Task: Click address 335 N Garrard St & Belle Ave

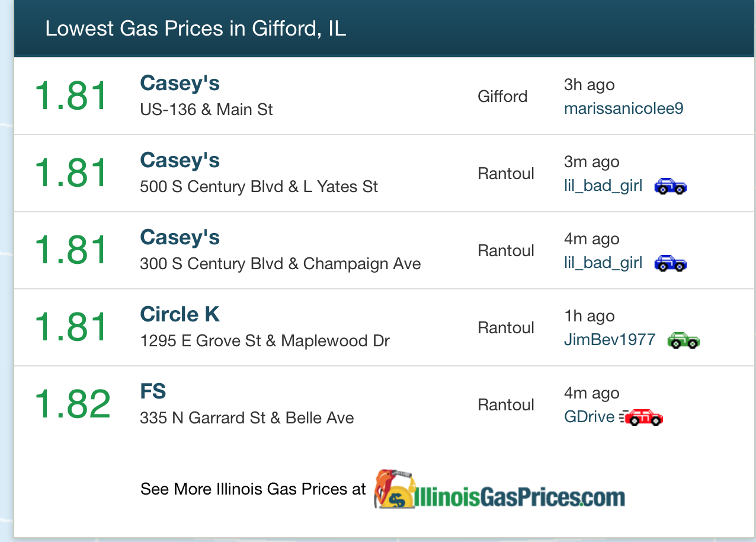Action: [246, 418]
